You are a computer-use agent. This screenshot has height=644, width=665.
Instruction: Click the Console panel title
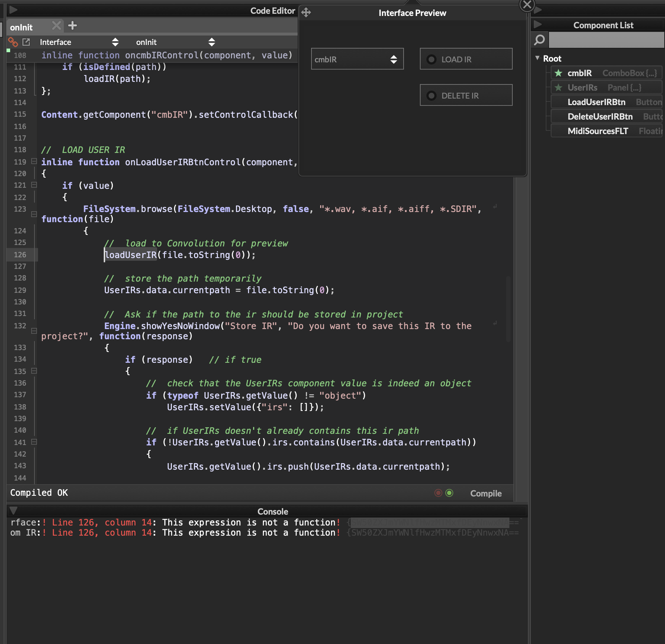point(273,511)
